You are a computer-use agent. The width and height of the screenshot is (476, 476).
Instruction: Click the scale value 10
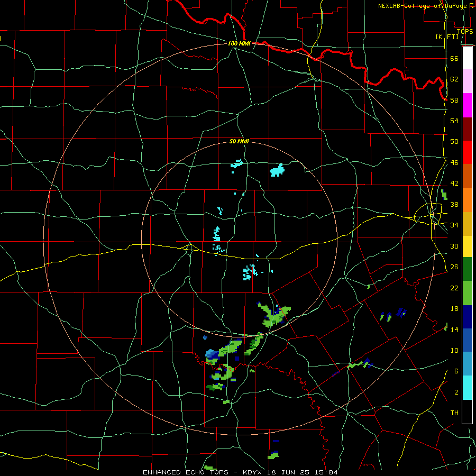coord(454,350)
